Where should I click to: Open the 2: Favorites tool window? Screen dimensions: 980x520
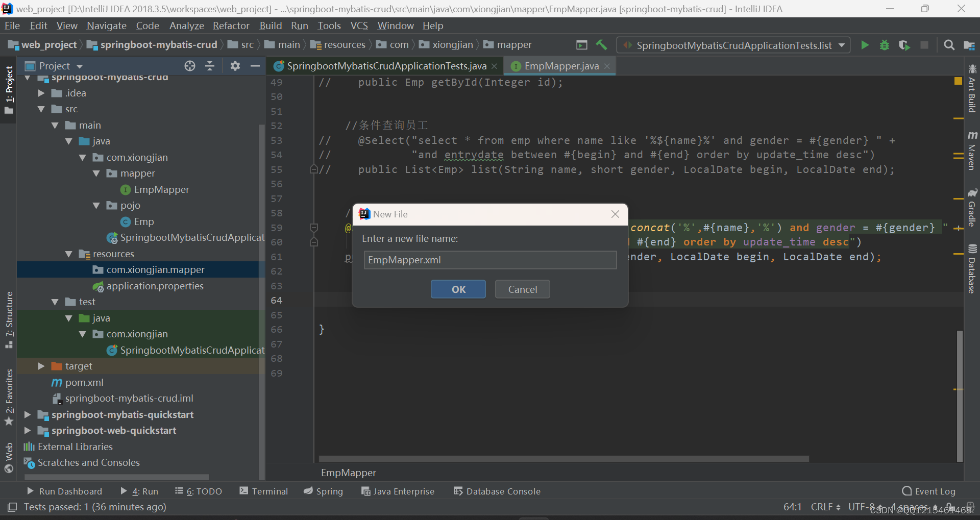(9, 397)
